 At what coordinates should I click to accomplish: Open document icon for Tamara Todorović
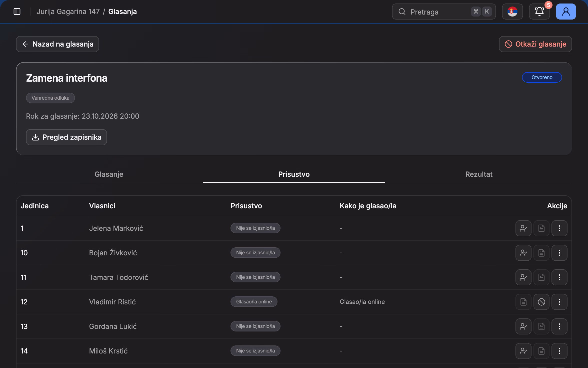tap(541, 277)
